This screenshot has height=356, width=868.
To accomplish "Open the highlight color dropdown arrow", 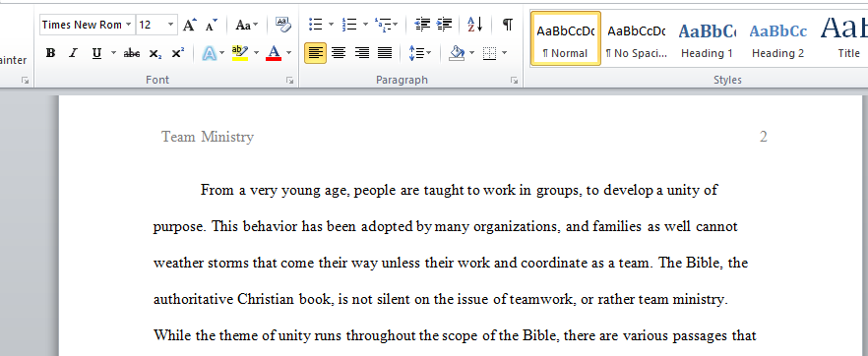I will point(256,54).
